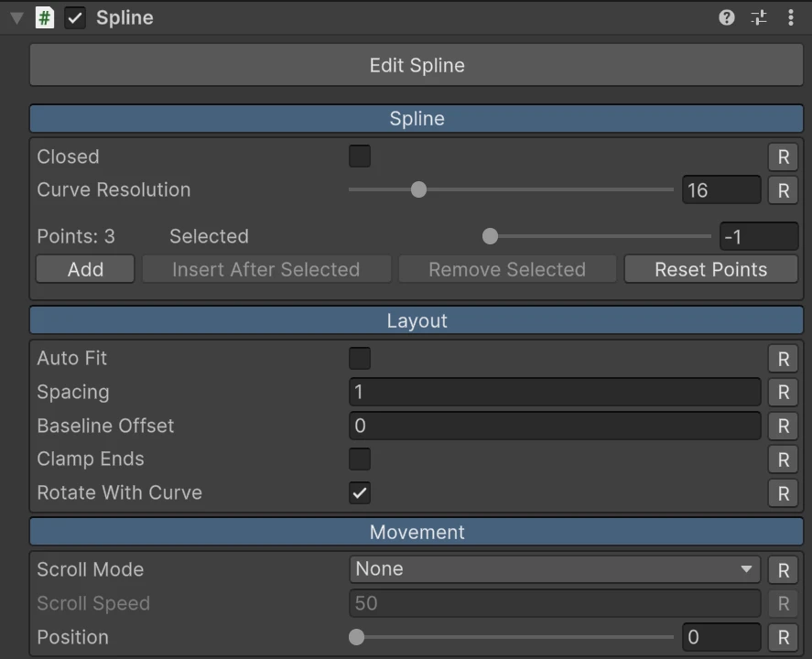The height and width of the screenshot is (659, 812).
Task: Click the Baseline Offset input field
Action: pos(555,426)
